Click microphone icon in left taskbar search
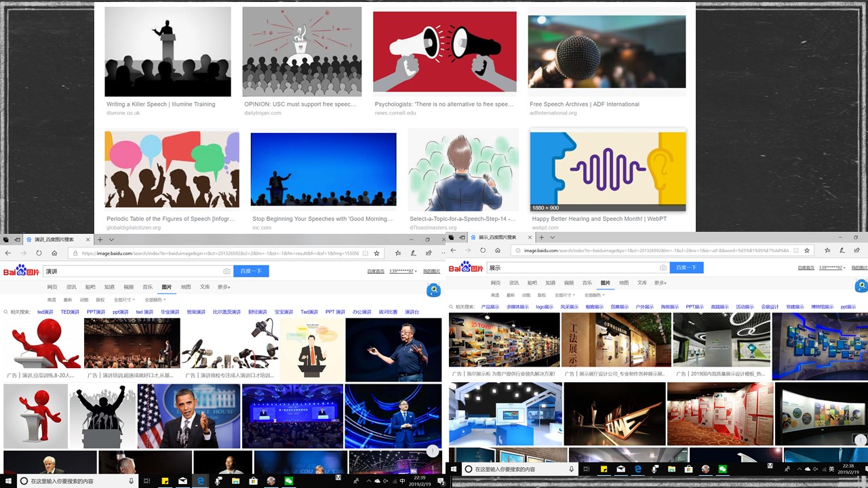The image size is (868, 488). point(132,481)
